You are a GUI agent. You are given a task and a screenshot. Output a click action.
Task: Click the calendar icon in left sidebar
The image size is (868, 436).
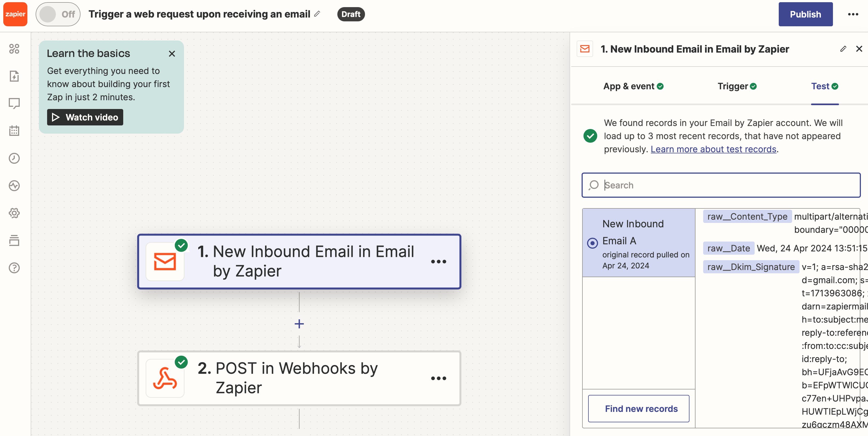(x=15, y=131)
